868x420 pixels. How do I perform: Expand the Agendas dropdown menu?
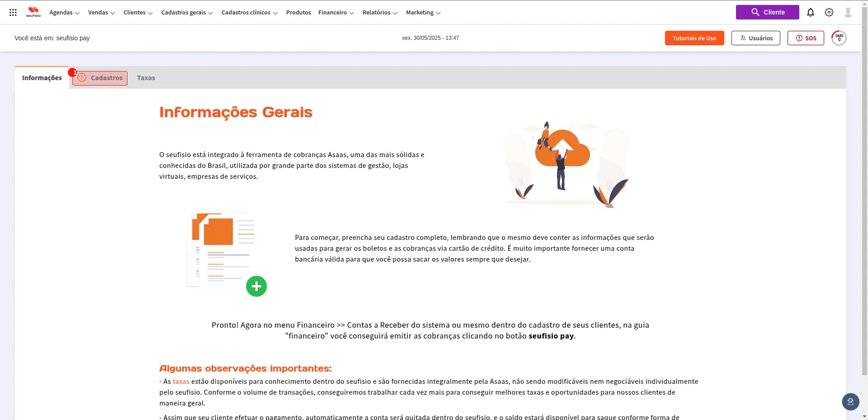click(64, 13)
